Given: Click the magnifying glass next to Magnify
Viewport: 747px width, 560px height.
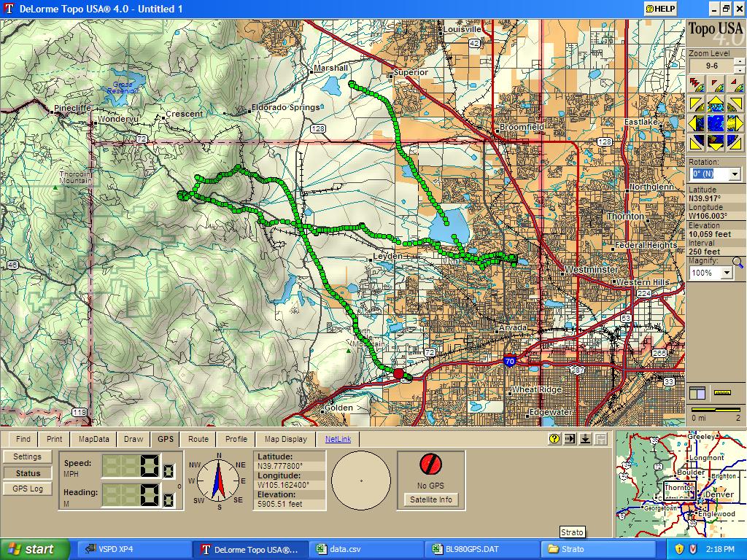Looking at the screenshot, I should coord(738,262).
